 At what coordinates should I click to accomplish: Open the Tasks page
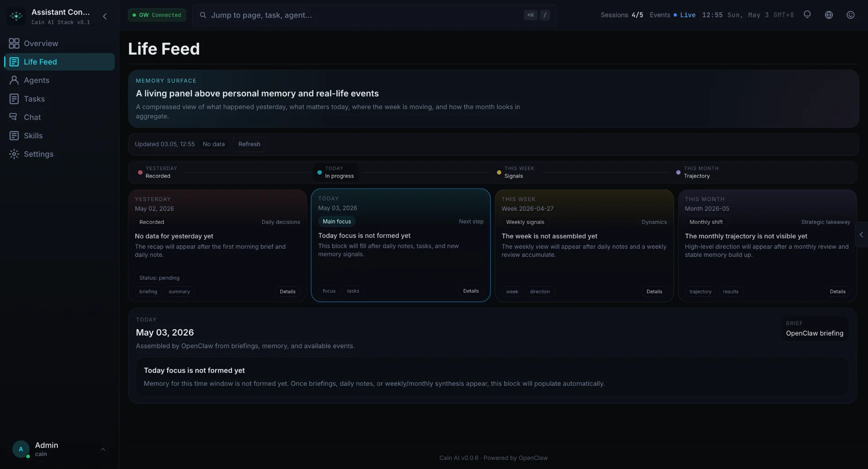59,99
